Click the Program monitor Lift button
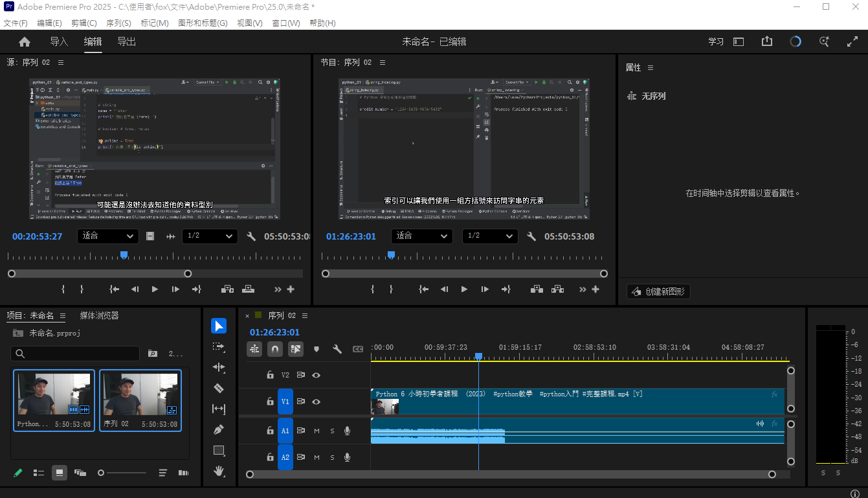The height and width of the screenshot is (498, 868). click(x=537, y=289)
